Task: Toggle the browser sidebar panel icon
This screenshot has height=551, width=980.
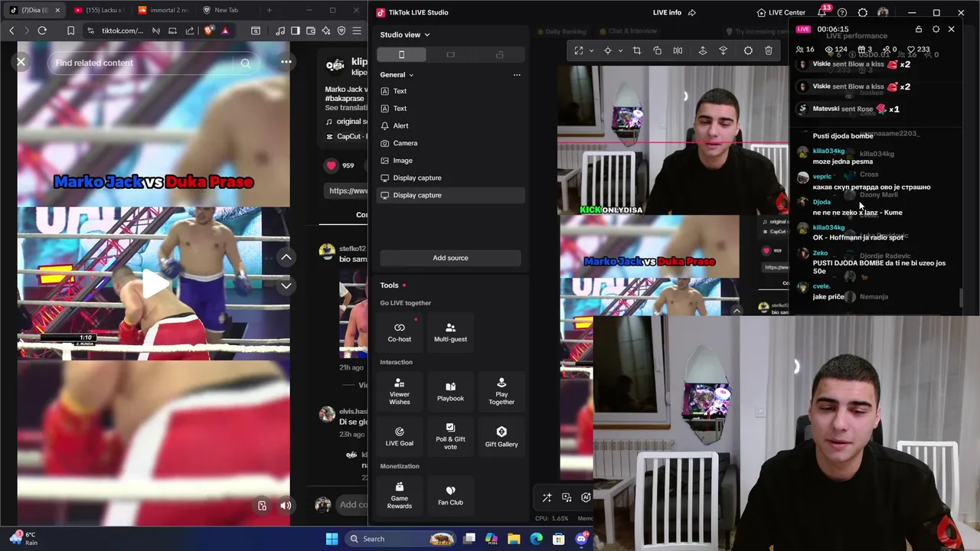Action: pos(295,31)
